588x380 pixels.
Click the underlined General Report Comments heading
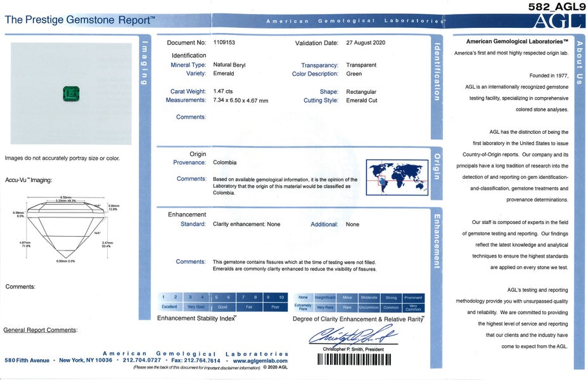(x=41, y=330)
